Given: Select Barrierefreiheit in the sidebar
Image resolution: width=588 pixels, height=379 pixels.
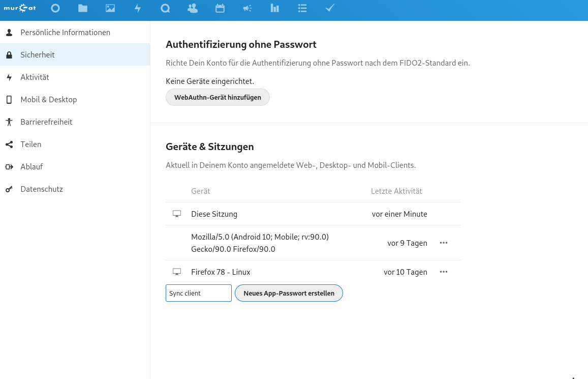Looking at the screenshot, I should click(x=46, y=122).
